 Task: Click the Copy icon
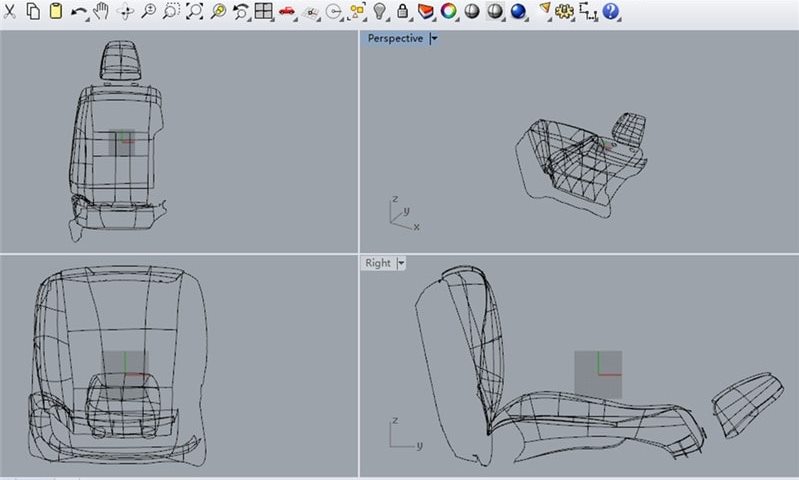[33, 11]
